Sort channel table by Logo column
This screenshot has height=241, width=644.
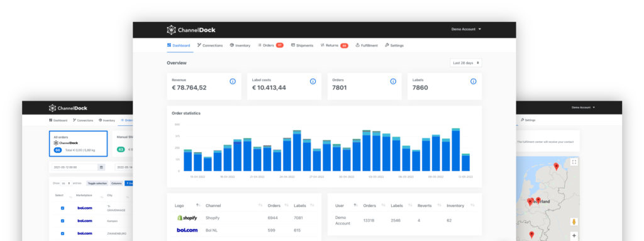click(198, 205)
